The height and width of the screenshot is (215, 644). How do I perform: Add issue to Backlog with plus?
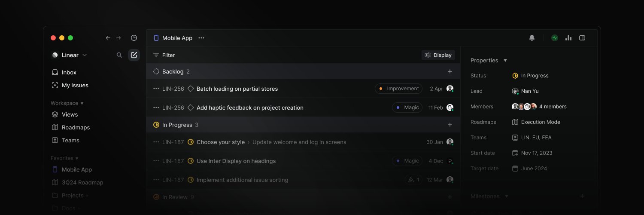450,71
